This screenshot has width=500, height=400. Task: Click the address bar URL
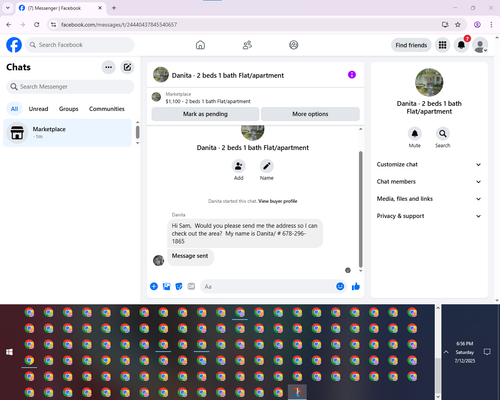(119, 25)
